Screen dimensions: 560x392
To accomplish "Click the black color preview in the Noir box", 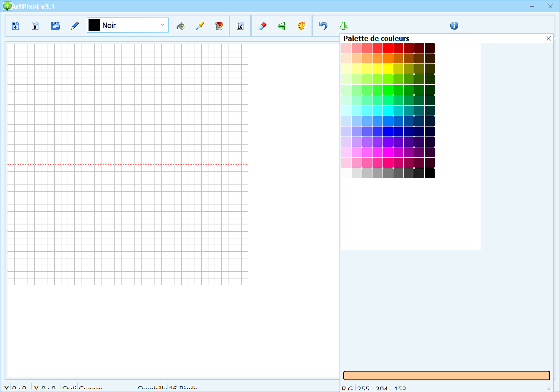I will tap(94, 25).
